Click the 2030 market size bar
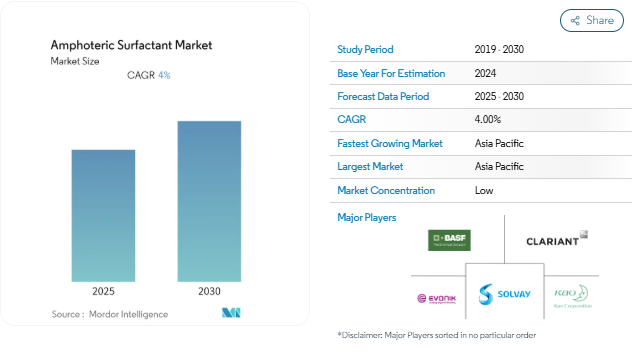 pos(209,201)
